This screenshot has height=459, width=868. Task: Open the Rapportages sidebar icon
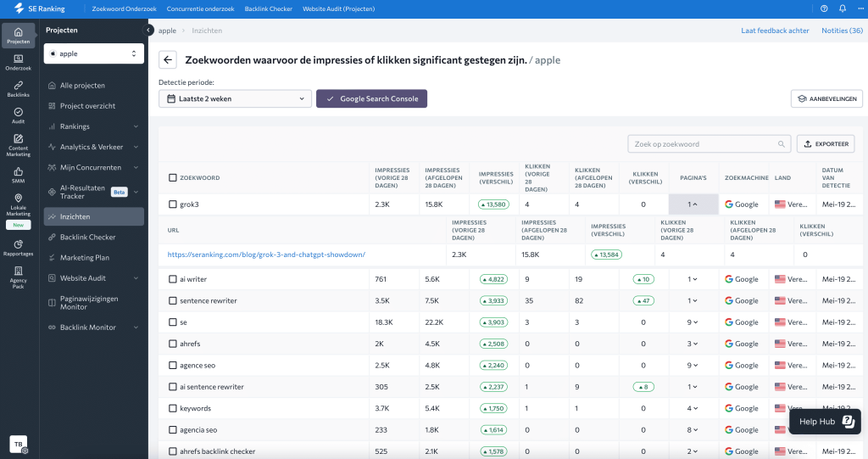[19, 248]
